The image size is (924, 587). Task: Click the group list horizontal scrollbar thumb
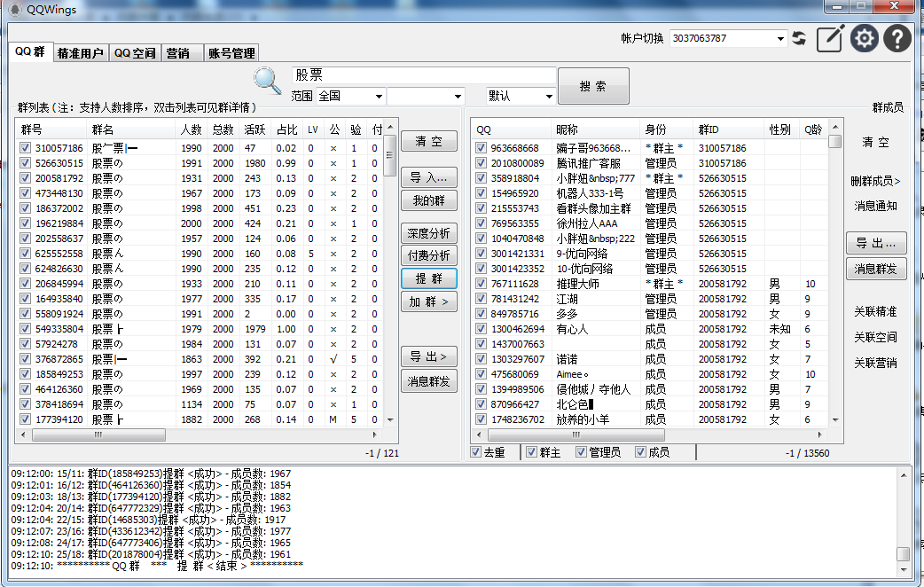pyautogui.click(x=98, y=435)
